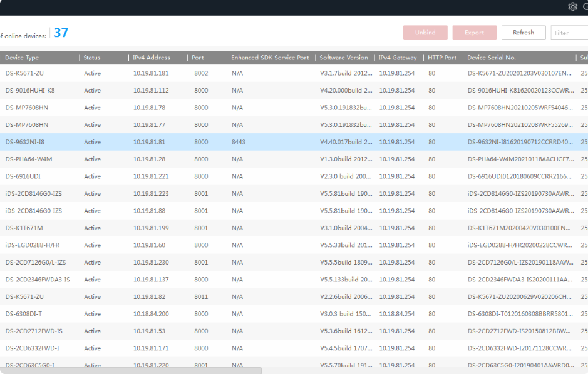This screenshot has height=374, width=588.
Task: Click the Export button
Action: 474,33
